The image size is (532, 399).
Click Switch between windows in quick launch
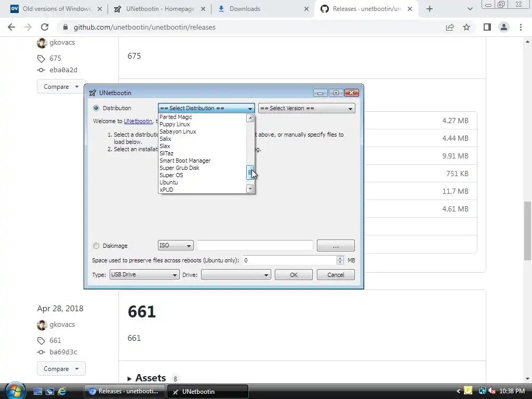(50, 392)
